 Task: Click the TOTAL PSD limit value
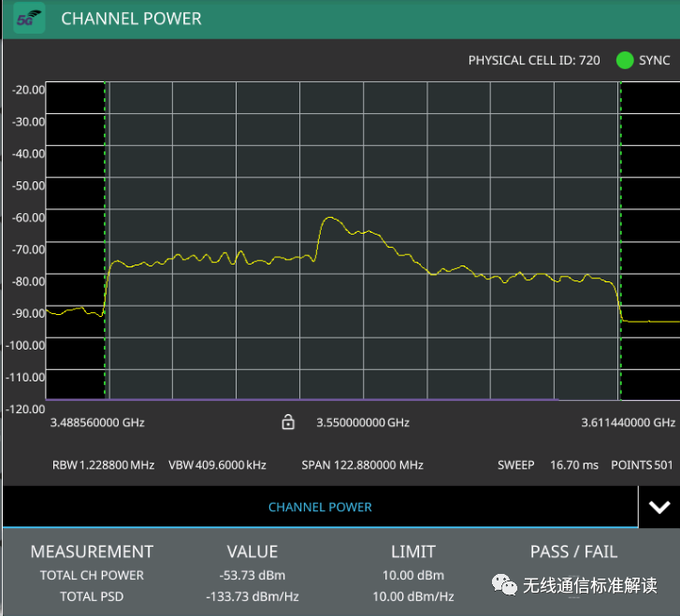pos(412,596)
